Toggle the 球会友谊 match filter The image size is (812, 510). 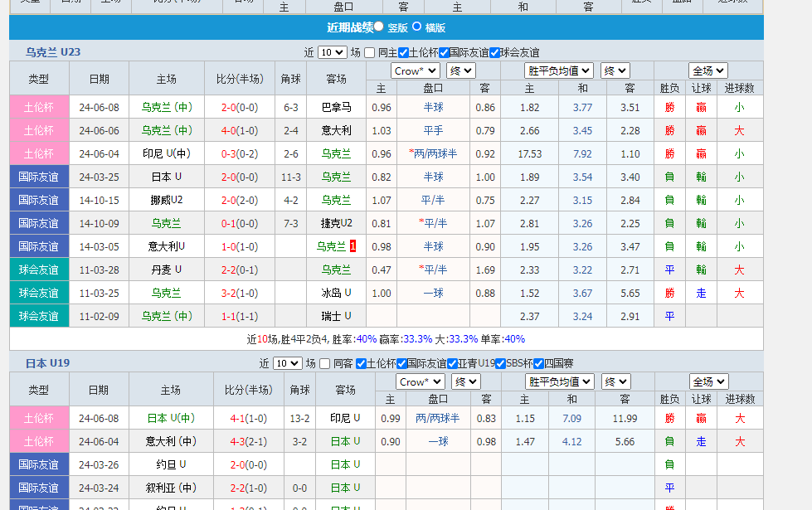coord(494,52)
